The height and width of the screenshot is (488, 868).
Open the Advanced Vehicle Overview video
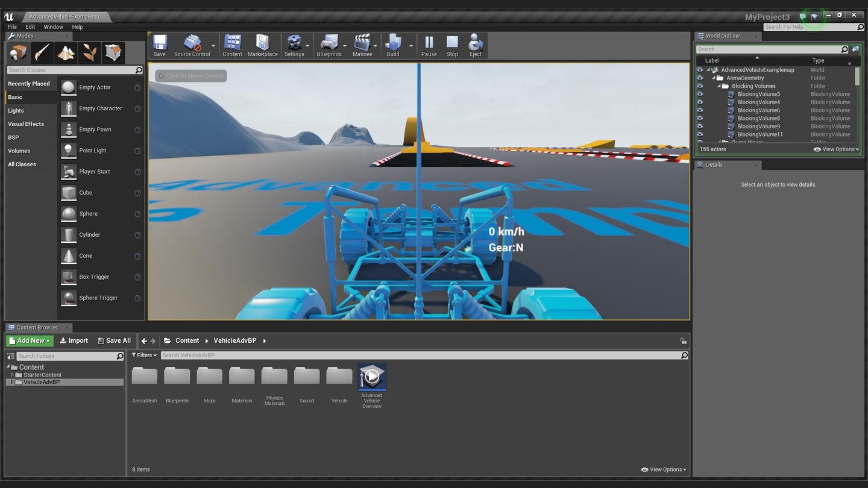click(372, 377)
